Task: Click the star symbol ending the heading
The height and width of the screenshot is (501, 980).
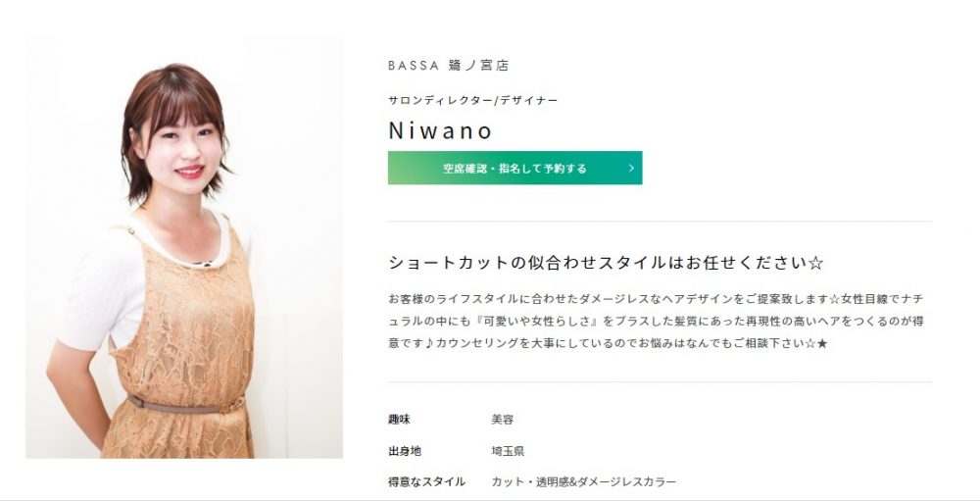Action: tap(815, 263)
